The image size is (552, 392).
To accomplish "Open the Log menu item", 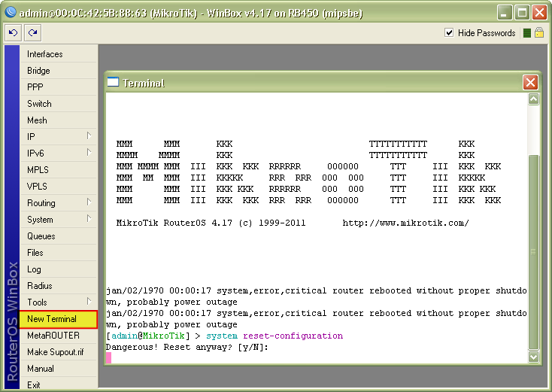I will 59,269.
